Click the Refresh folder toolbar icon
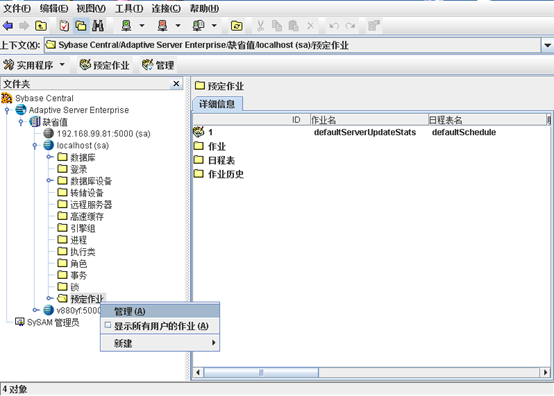 (x=236, y=26)
